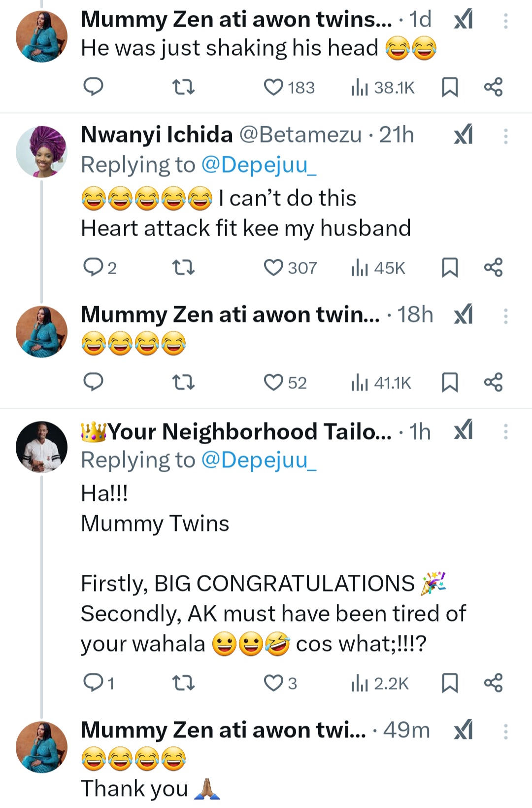The height and width of the screenshot is (808, 532).
Task: Share the tweet with 41.1K views
Action: point(493,383)
